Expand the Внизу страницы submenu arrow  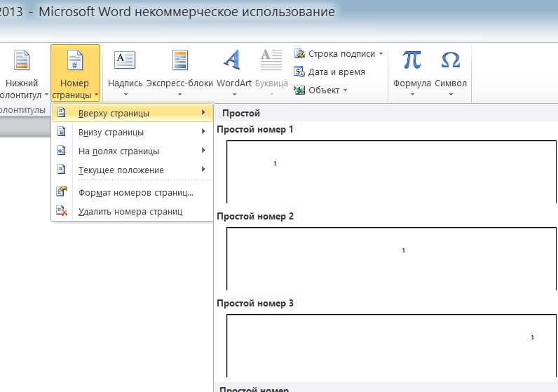coord(203,131)
